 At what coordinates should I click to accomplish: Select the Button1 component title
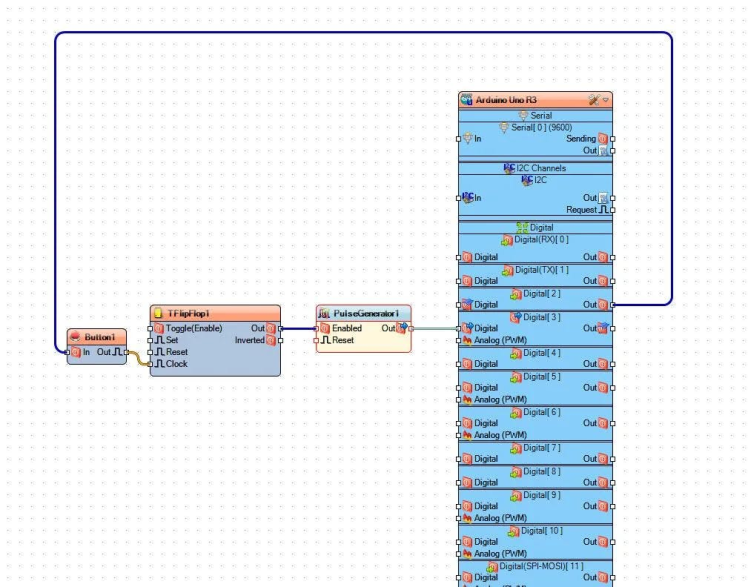coord(100,337)
